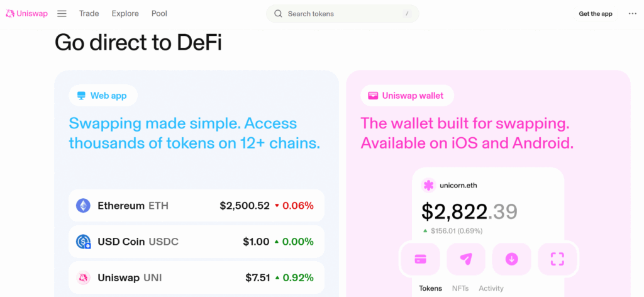Click the USD Coin token logo
Viewport: 644px width, 297px height.
(83, 242)
